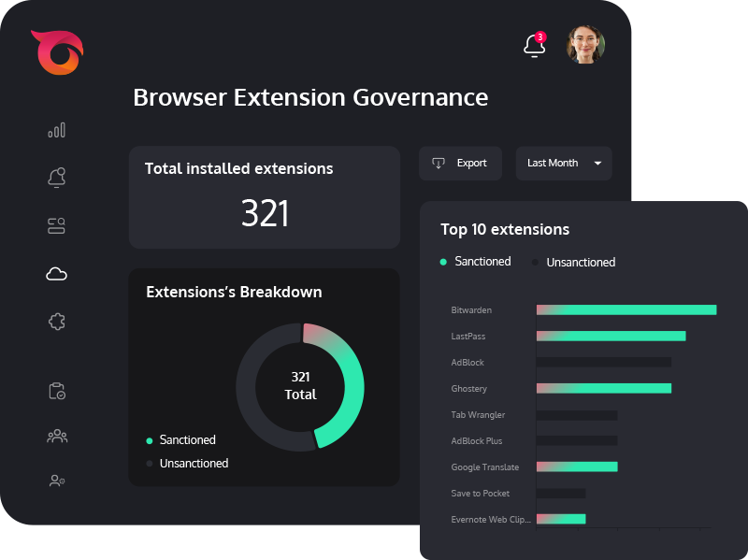Viewport: 748px width, 560px height.
Task: Click the user profile avatar photo
Action: coord(585,44)
